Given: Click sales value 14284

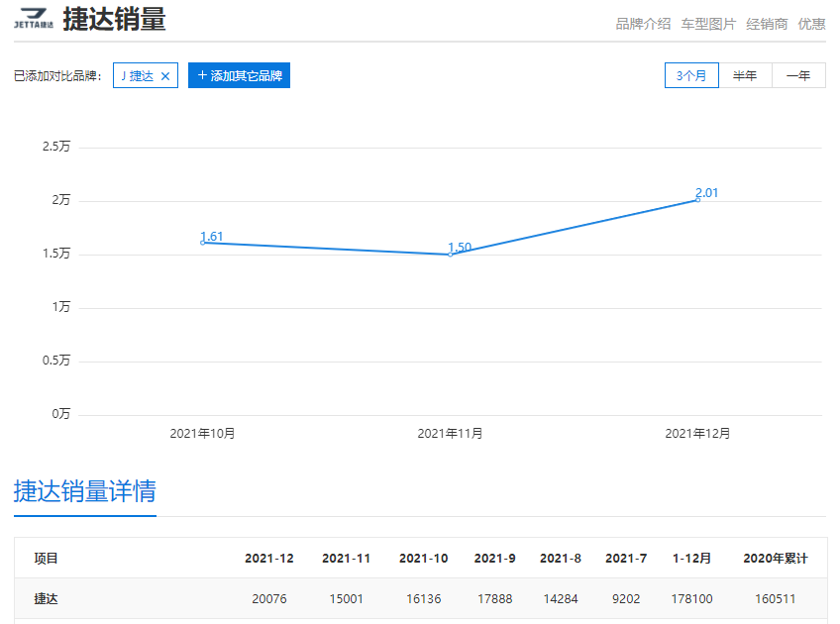Looking at the screenshot, I should 561,599.
